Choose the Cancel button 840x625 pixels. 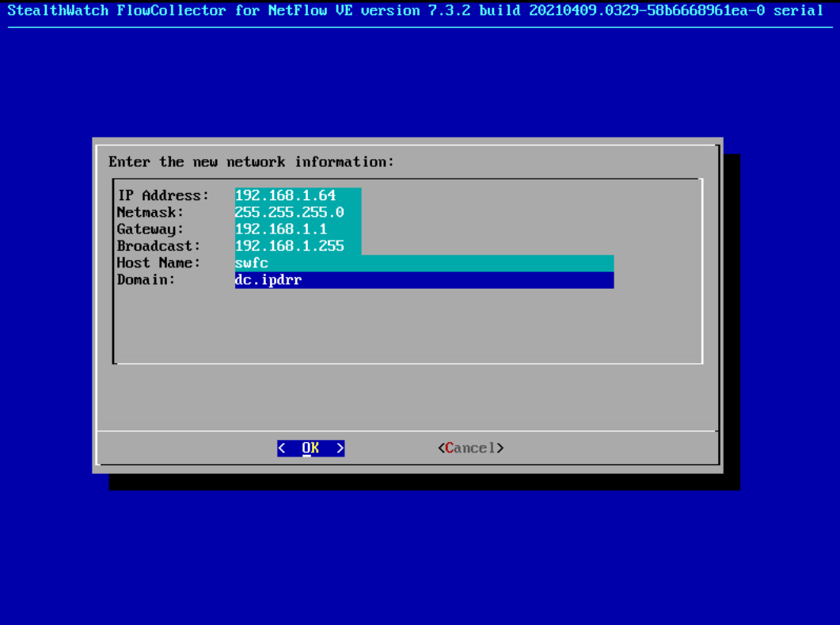coord(471,448)
